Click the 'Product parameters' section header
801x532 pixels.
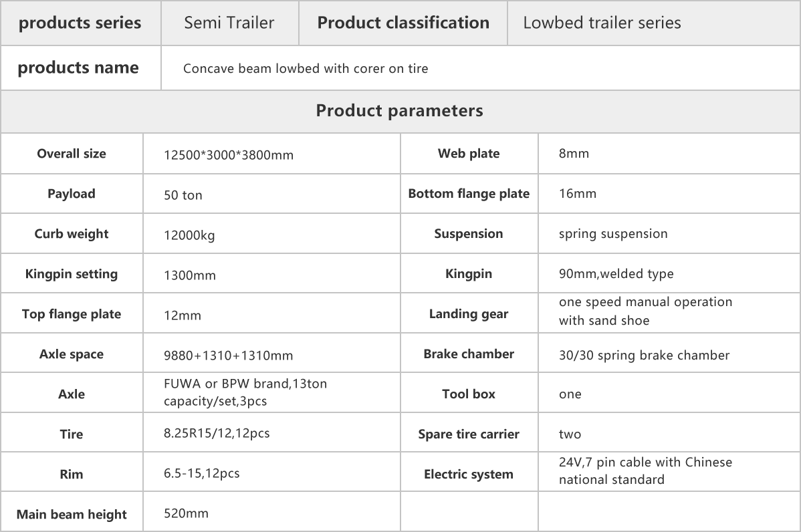399,110
